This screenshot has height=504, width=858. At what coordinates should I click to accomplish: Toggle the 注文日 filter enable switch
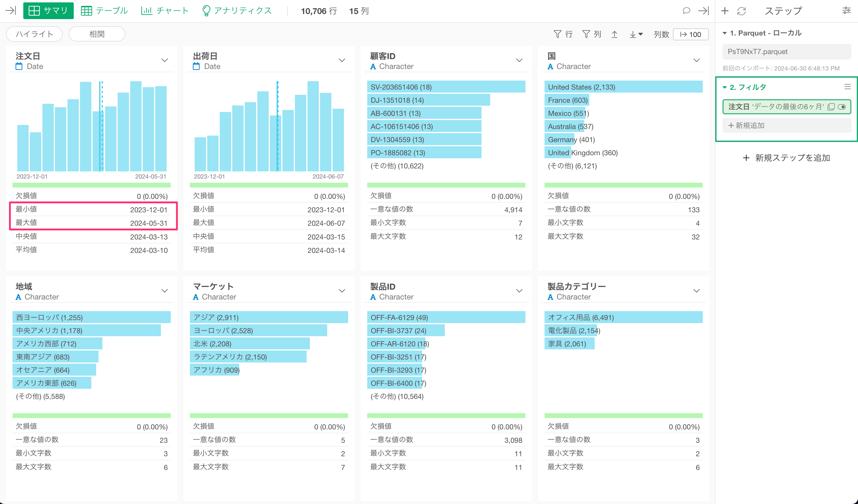(842, 107)
